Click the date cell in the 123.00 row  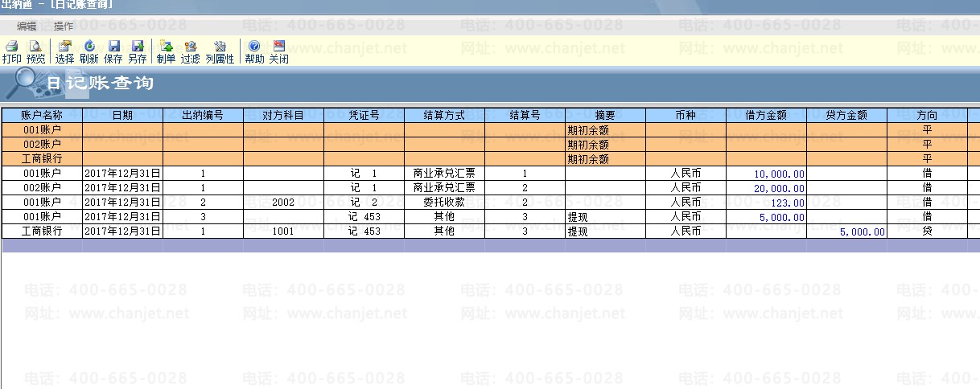pyautogui.click(x=122, y=203)
